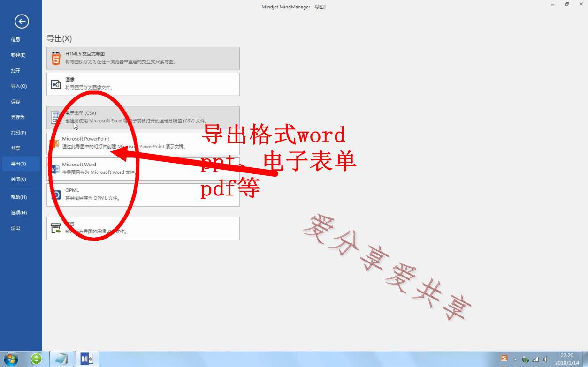This screenshot has height=367, width=588.
Task: Click the back arrow to leave backstage view
Action: coord(21,22)
